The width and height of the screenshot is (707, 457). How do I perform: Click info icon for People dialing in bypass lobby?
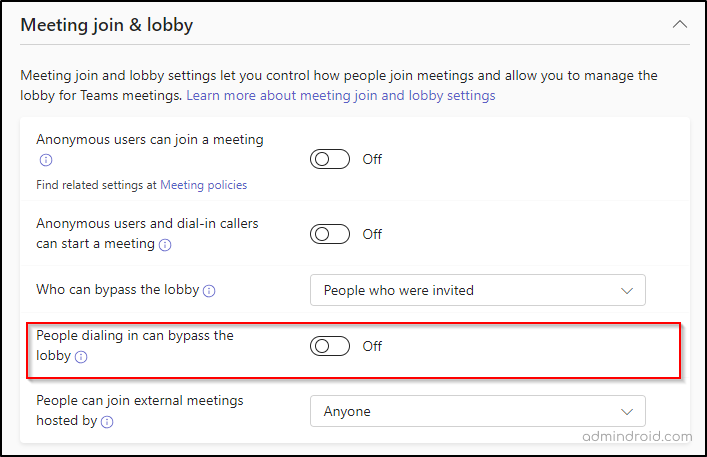(82, 357)
